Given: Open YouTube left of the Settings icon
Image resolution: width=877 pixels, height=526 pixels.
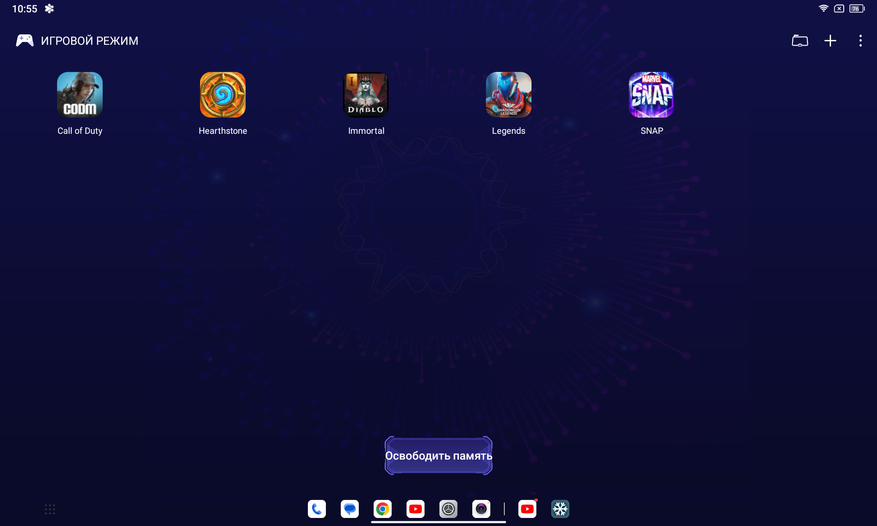Looking at the screenshot, I should click(x=416, y=509).
